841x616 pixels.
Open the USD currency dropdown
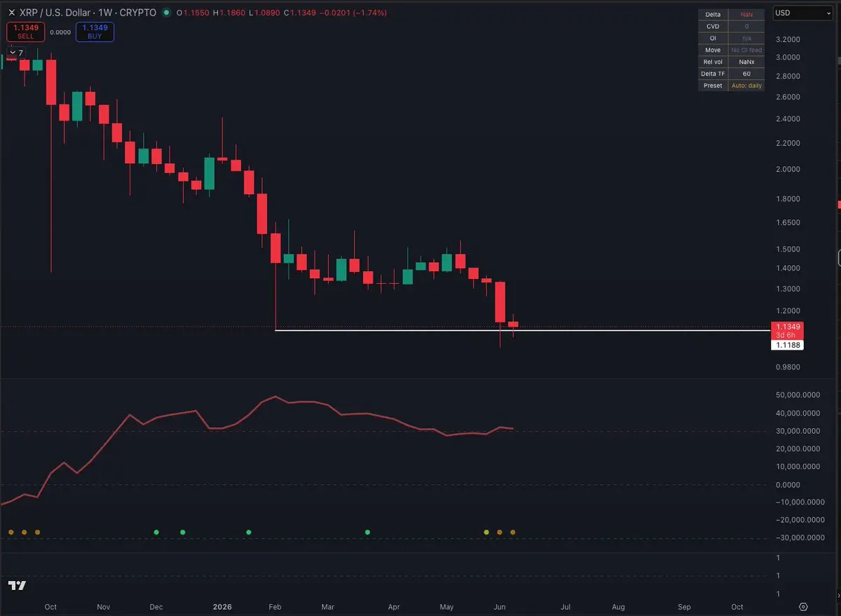802,13
